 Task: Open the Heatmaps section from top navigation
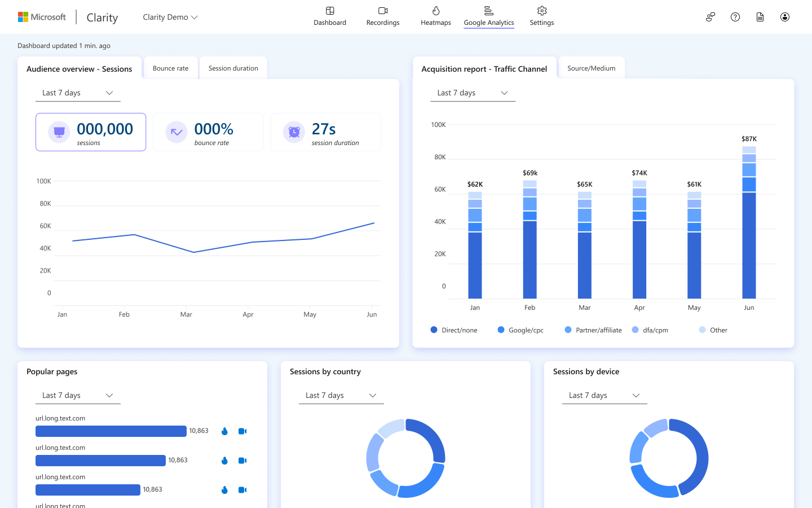point(435,17)
